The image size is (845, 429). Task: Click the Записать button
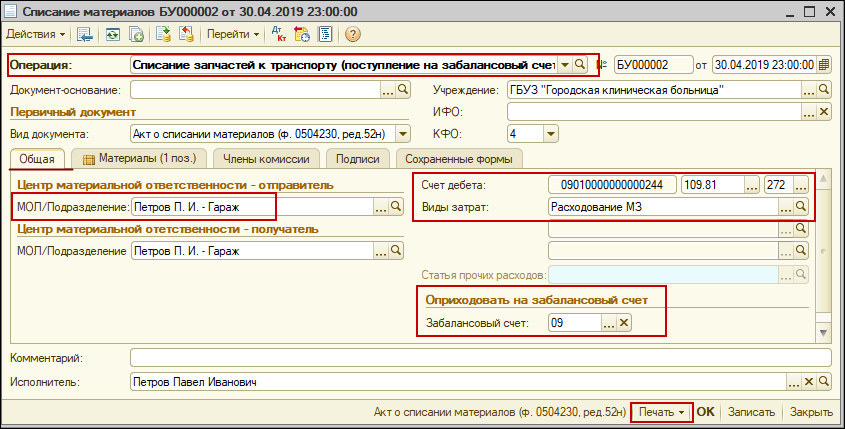pyautogui.click(x=751, y=412)
